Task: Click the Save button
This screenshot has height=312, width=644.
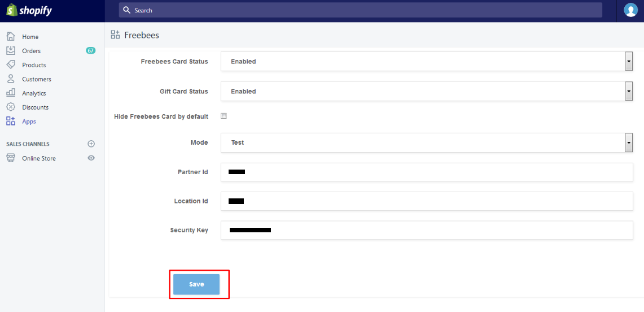Action: [x=196, y=284]
